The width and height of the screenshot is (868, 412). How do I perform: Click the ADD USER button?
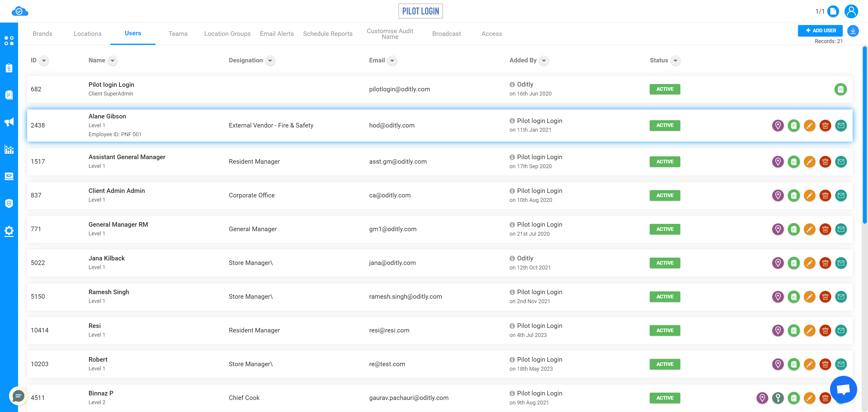(821, 30)
